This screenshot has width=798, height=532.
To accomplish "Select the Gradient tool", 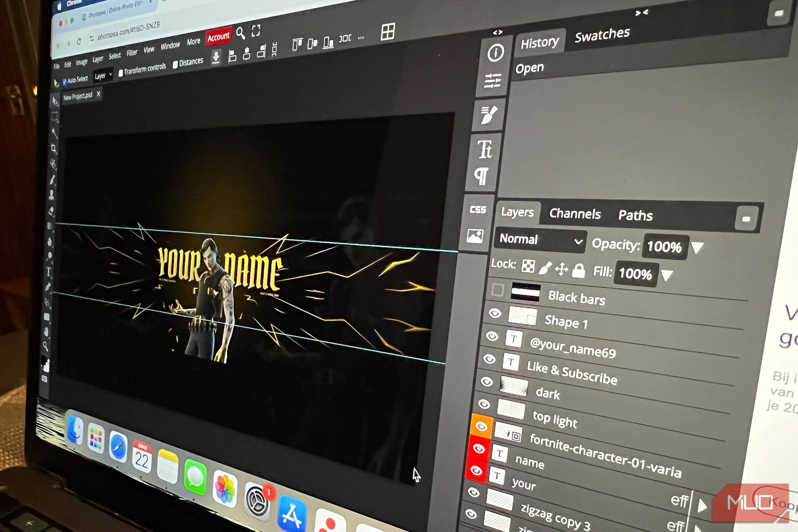I will click(x=51, y=226).
